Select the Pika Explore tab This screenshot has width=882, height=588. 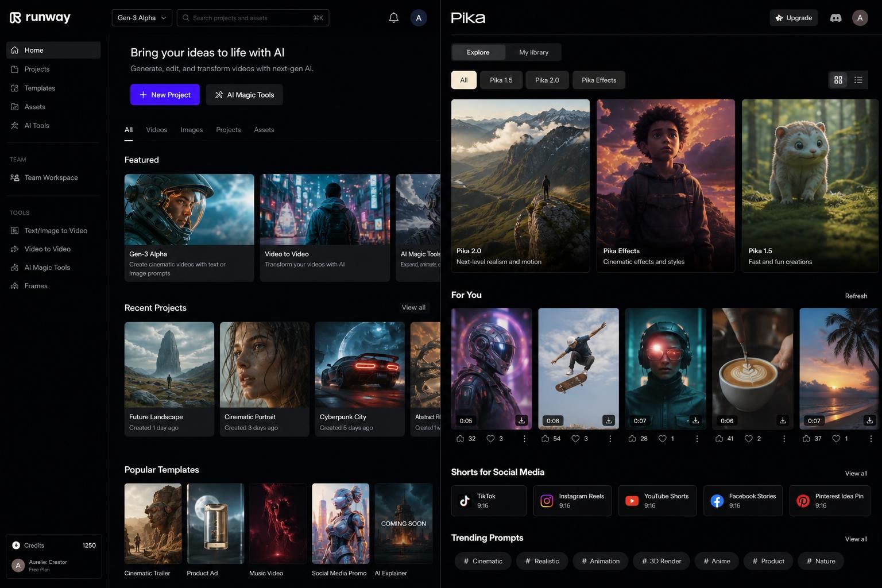click(x=478, y=52)
